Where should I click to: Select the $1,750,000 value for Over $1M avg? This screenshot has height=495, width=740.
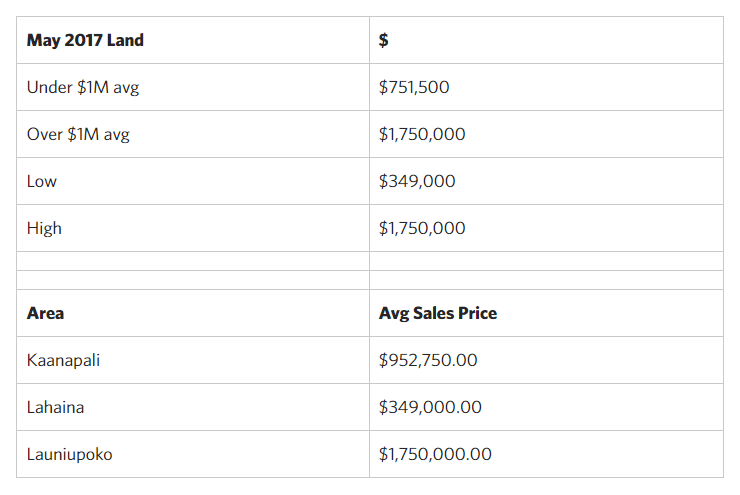click(x=422, y=134)
